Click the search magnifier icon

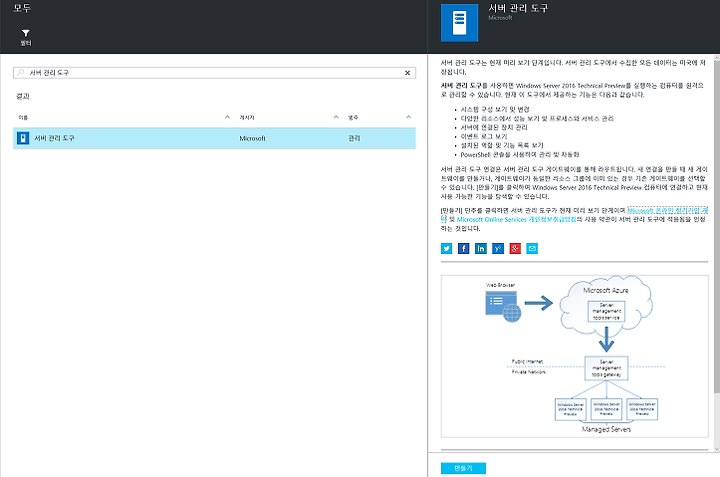click(20, 73)
